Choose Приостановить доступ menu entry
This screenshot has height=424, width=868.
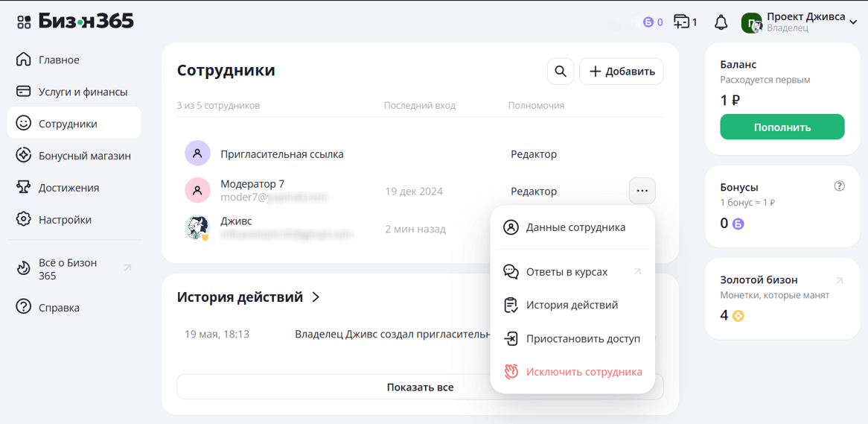(x=582, y=338)
